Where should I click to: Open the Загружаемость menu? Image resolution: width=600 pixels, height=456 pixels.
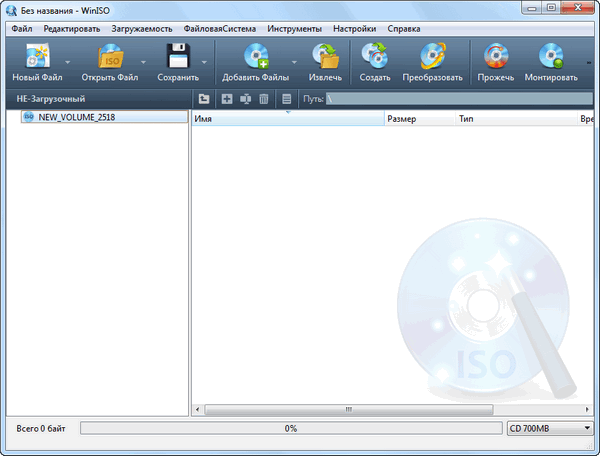(142, 29)
